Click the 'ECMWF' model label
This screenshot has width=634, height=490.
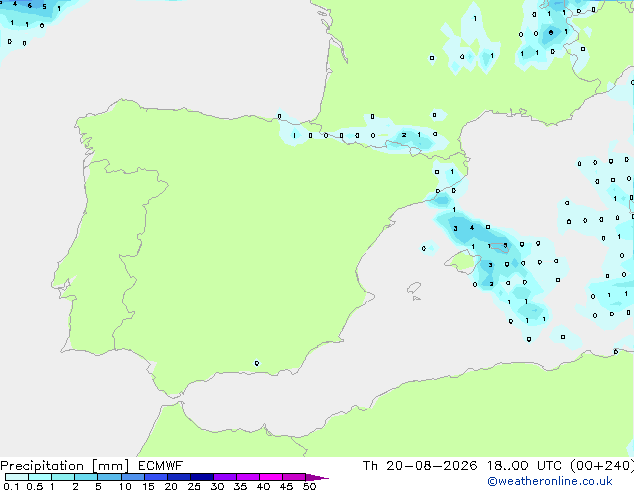161,466
